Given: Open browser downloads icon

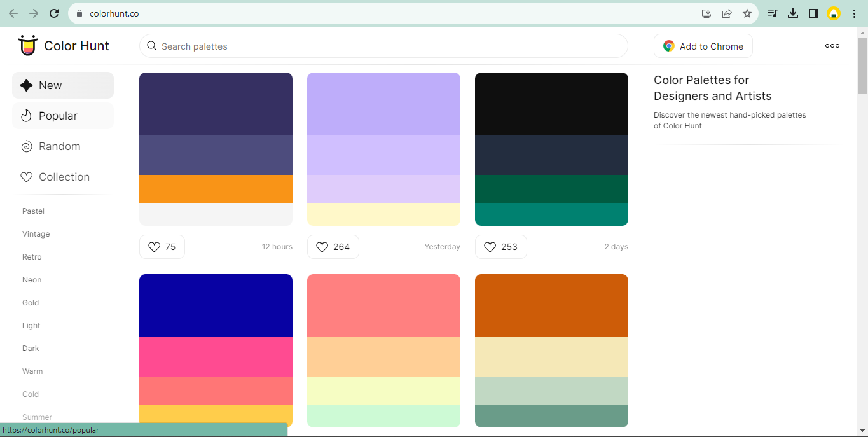Looking at the screenshot, I should pyautogui.click(x=792, y=13).
